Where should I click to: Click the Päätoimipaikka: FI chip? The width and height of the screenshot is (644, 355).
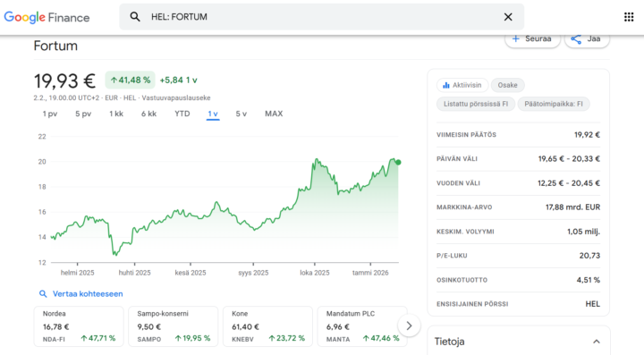tap(554, 104)
